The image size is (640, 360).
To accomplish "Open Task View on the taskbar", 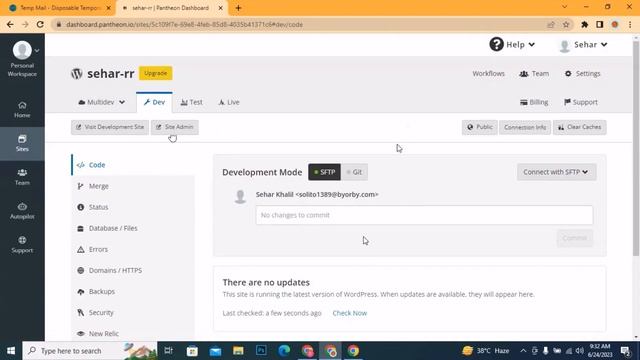I will 168,351.
